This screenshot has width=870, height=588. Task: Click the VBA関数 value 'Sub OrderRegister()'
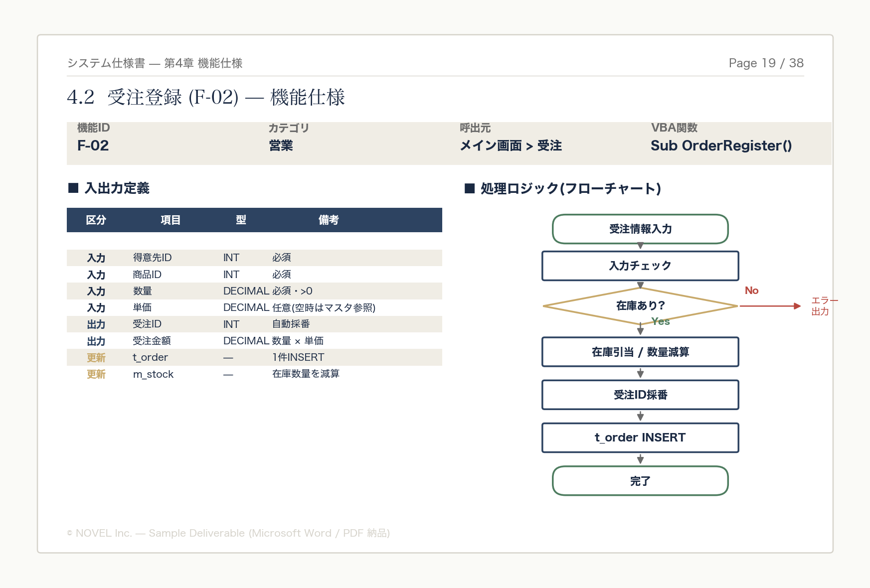click(721, 146)
